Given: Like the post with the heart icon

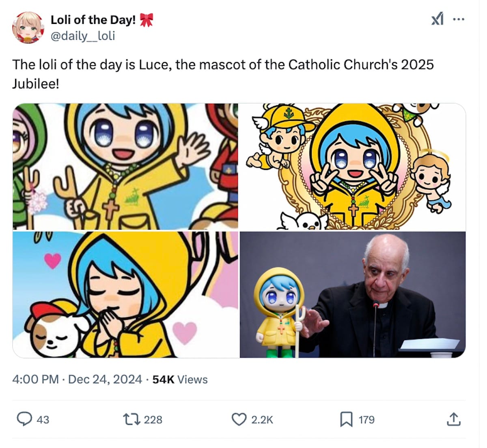Looking at the screenshot, I should (239, 419).
